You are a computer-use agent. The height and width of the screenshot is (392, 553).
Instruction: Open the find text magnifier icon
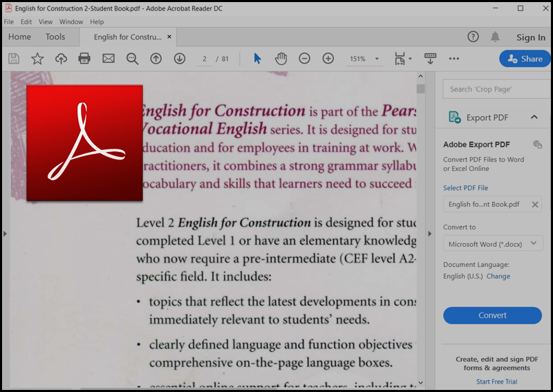pyautogui.click(x=132, y=59)
